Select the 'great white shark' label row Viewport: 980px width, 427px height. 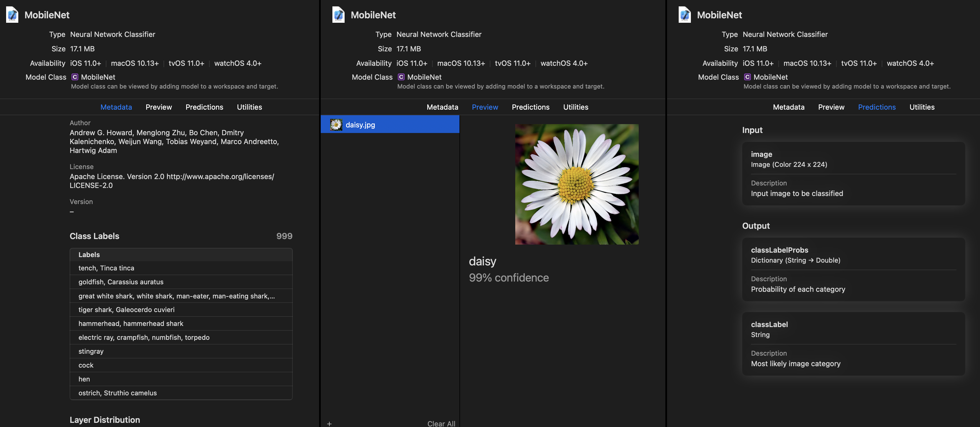coord(181,296)
